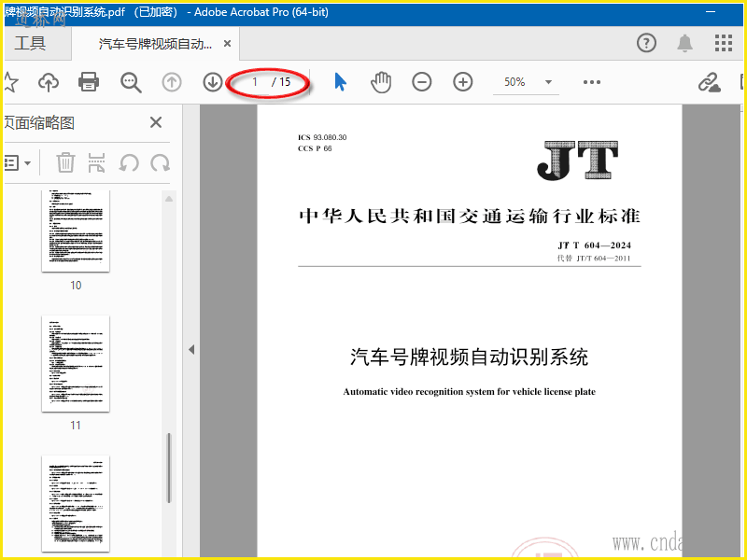Image resolution: width=747 pixels, height=560 pixels.
Task: Collapse the side panel with the left triangle
Action: click(x=191, y=349)
